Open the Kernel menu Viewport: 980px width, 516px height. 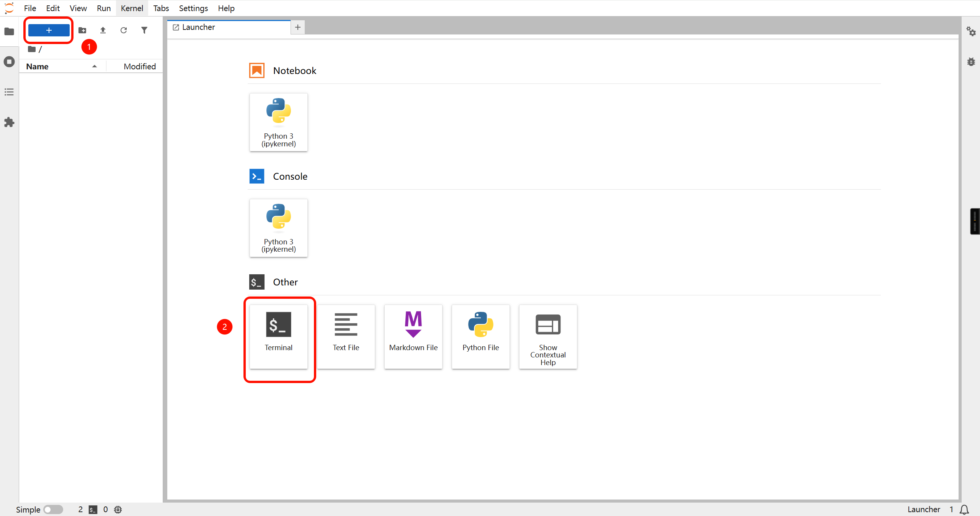tap(132, 8)
